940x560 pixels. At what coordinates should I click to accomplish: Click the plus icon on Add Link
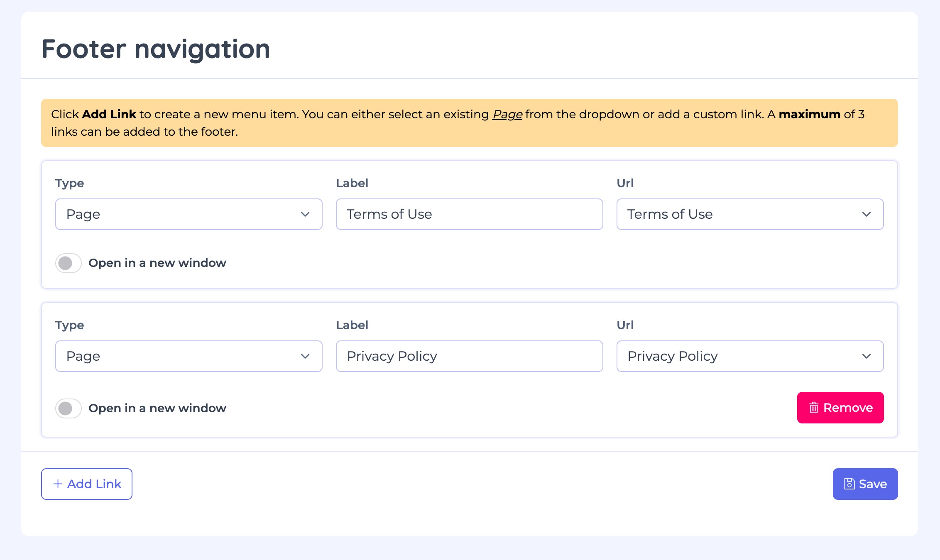[58, 484]
